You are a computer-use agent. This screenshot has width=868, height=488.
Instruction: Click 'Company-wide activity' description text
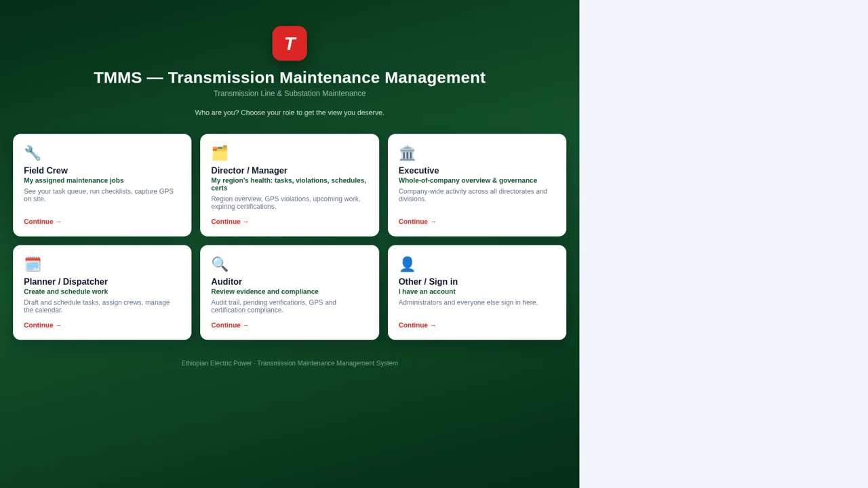coord(473,195)
